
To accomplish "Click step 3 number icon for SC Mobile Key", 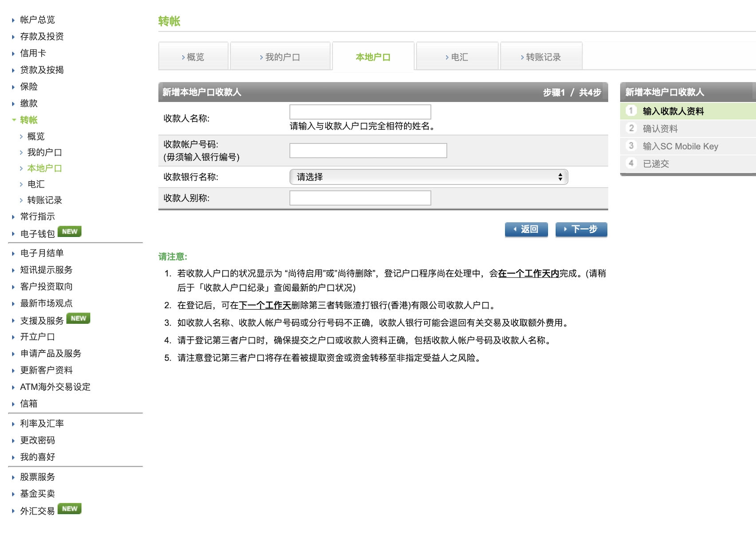I will (x=631, y=146).
